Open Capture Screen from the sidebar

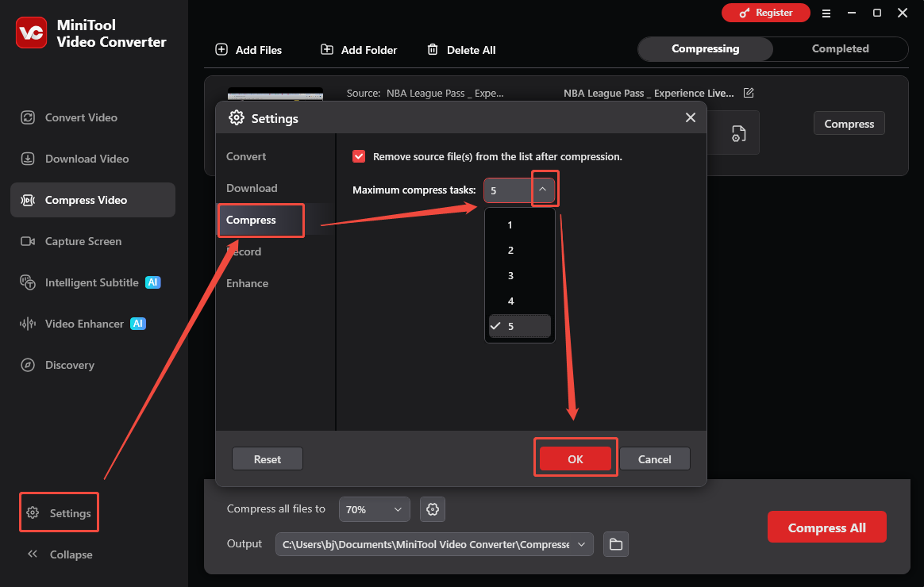(x=93, y=241)
